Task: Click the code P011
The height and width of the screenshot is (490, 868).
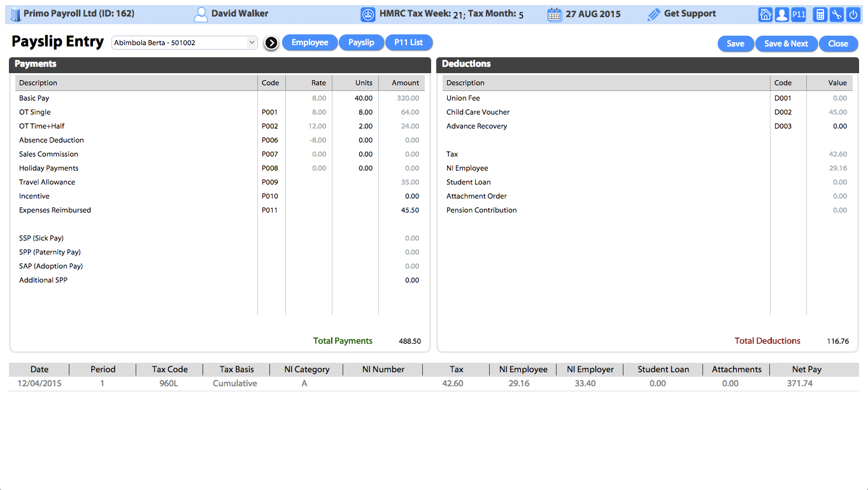Action: click(x=270, y=210)
